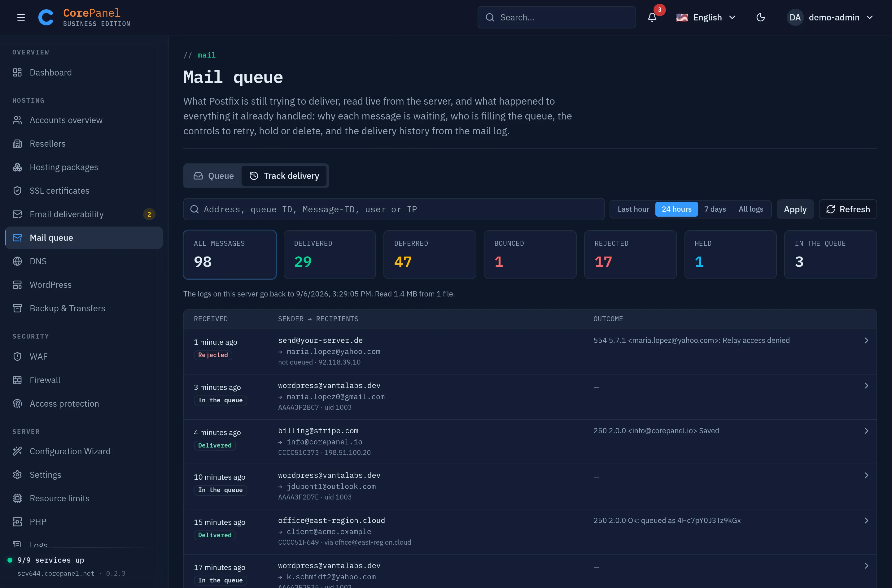The image size is (892, 588).
Task: Open Email deliverability page
Action: pos(84,214)
